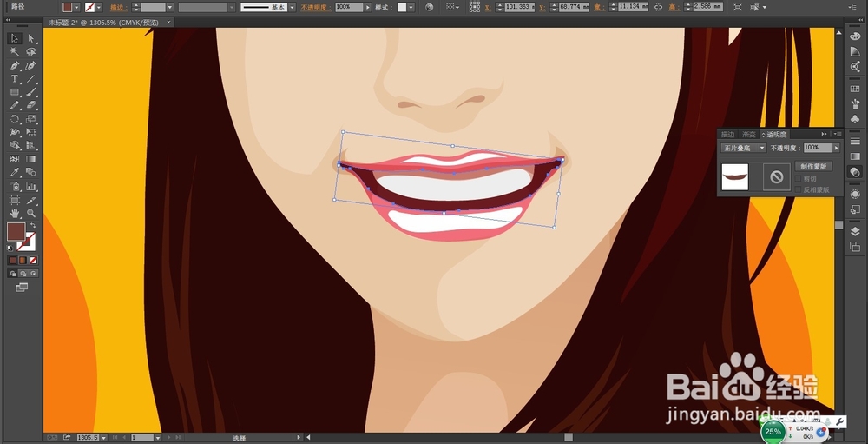Image resolution: width=868 pixels, height=444 pixels.
Task: Choose the Type tool
Action: pyautogui.click(x=15, y=78)
